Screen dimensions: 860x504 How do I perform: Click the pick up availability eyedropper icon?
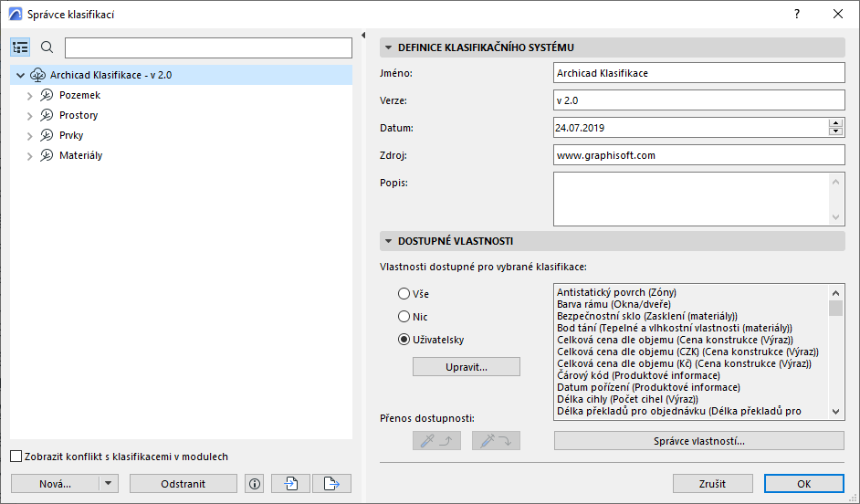point(436,440)
